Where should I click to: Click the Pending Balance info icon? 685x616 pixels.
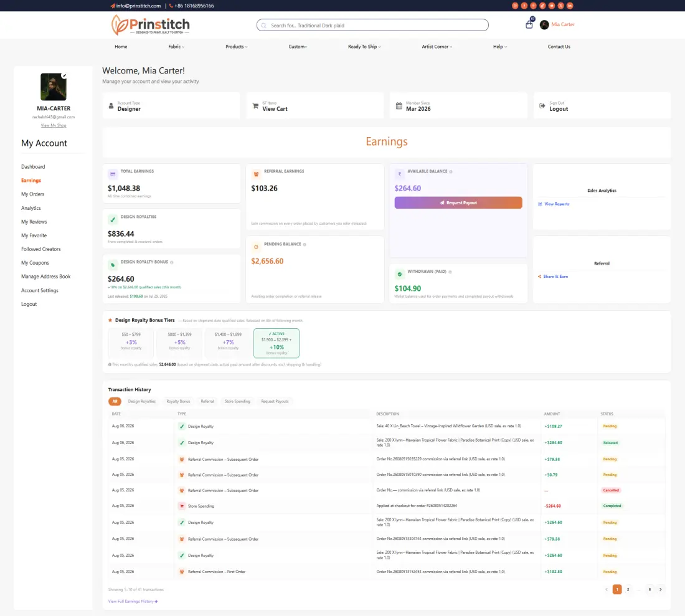coord(305,245)
